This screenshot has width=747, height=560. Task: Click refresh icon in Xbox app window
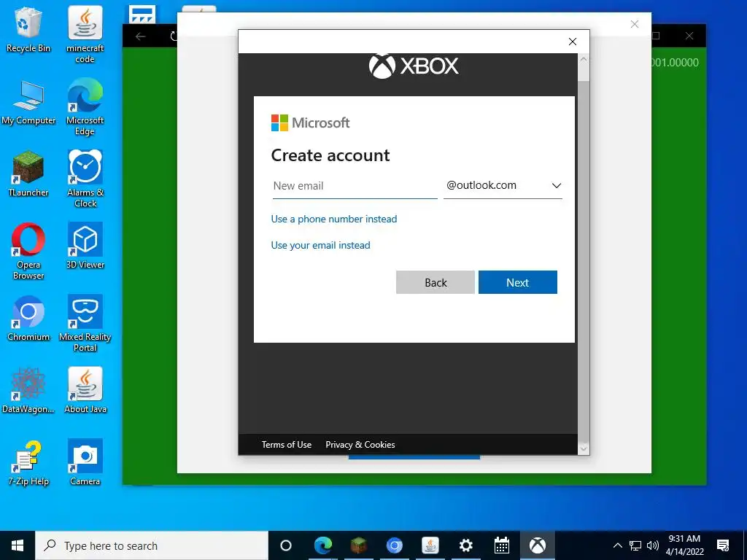(x=174, y=36)
